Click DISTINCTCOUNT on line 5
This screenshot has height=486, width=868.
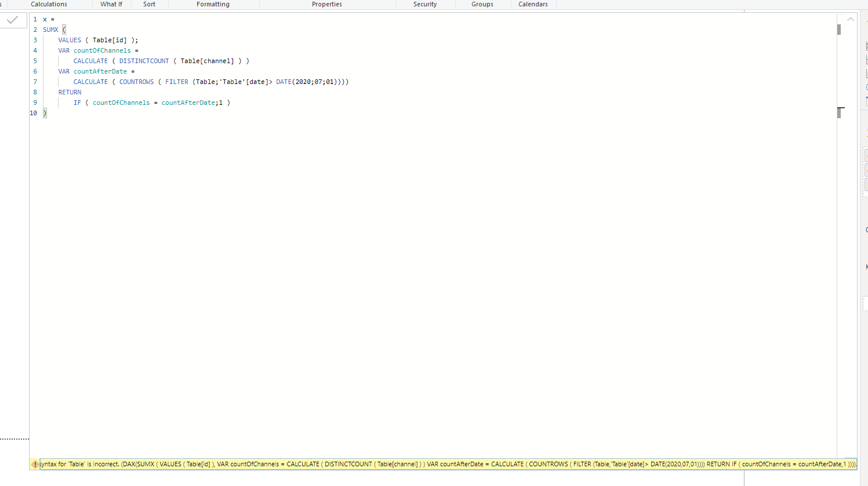coord(144,61)
